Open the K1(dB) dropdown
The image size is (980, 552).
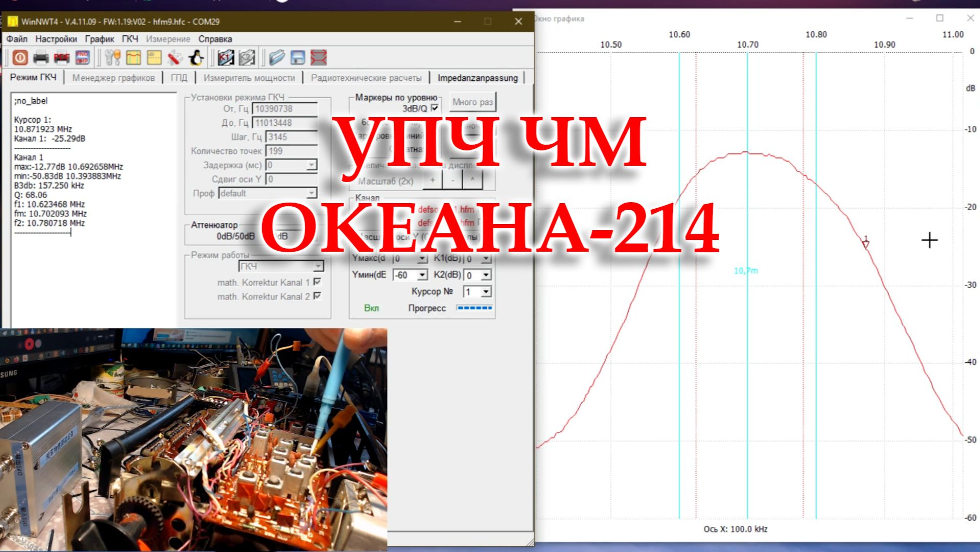(x=486, y=258)
